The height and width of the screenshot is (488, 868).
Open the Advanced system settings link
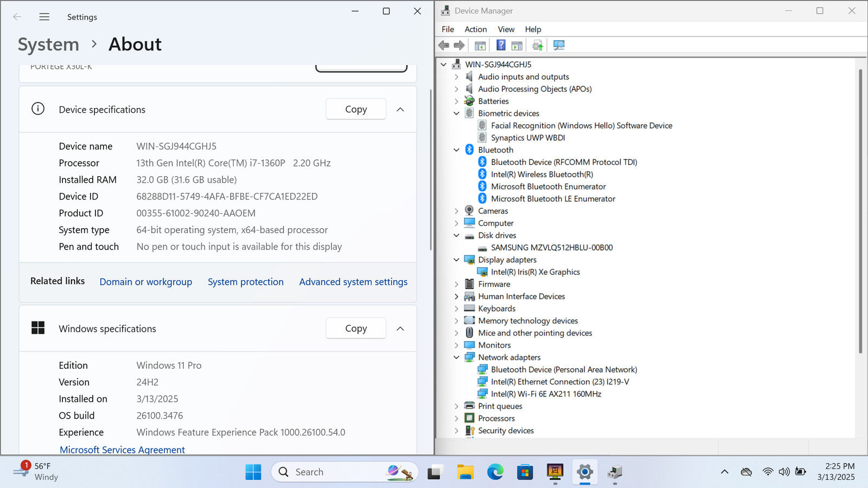tap(353, 282)
